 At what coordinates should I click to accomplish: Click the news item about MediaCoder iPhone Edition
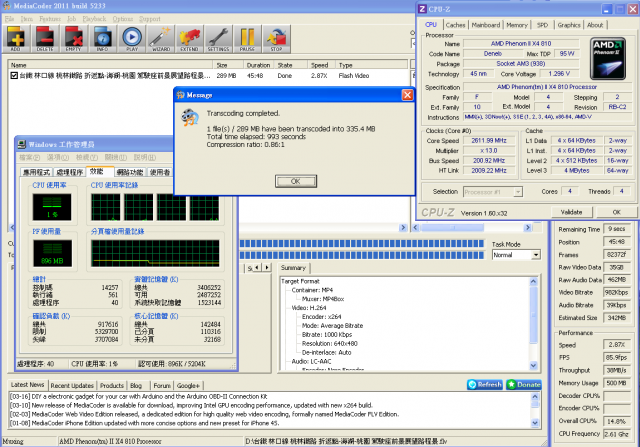(x=144, y=423)
